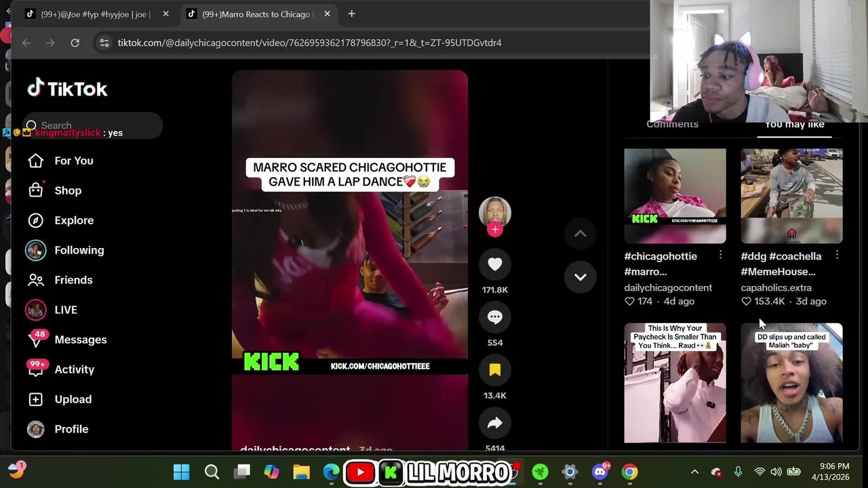Show hidden system tray icons

click(x=694, y=472)
